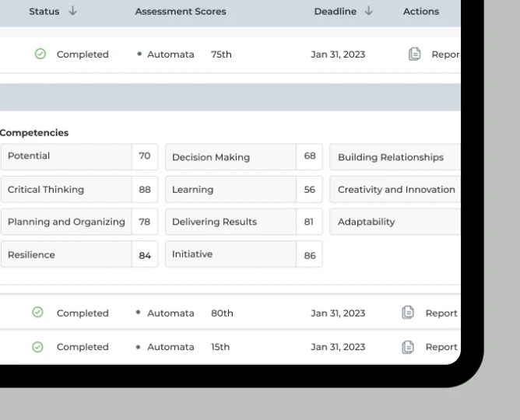Sort by Status using the arrow icon
The width and height of the screenshot is (520, 420).
point(73,12)
